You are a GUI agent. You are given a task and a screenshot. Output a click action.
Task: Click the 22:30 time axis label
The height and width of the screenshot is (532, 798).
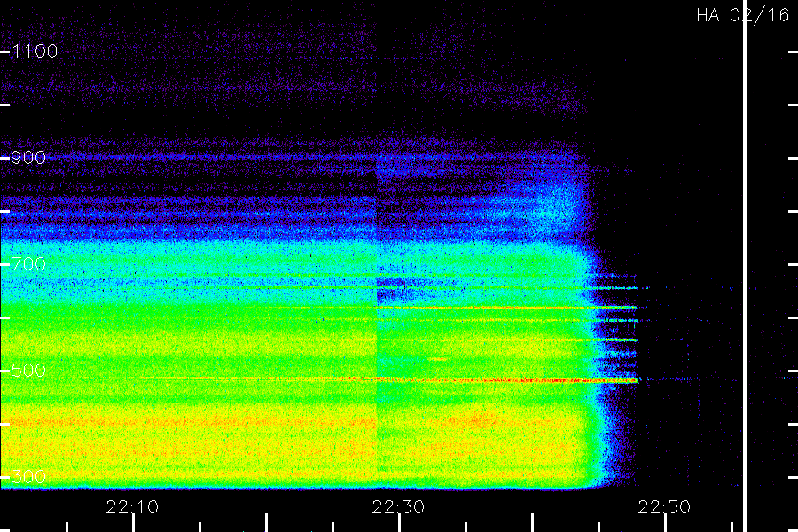[398, 507]
